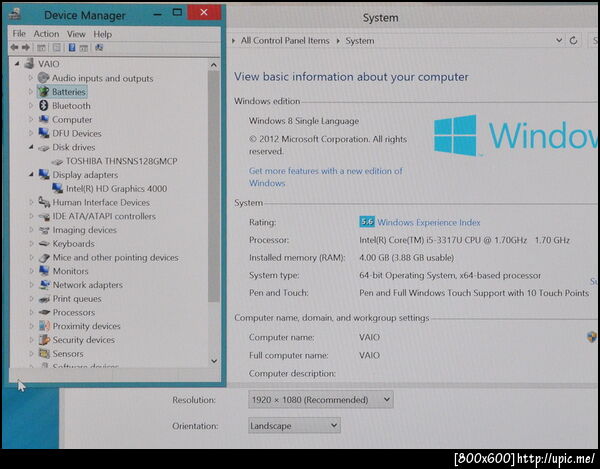The width and height of the screenshot is (600, 469).
Task: Click the Device Manager title bar icon
Action: click(15, 14)
